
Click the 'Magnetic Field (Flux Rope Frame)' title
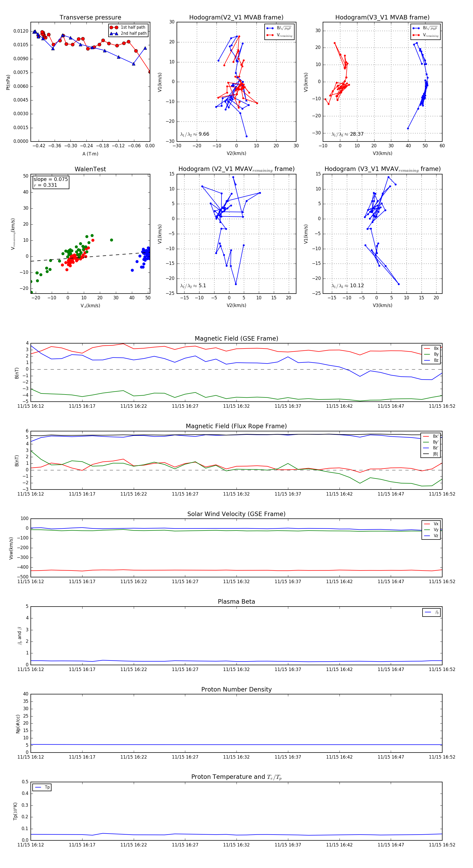click(236, 426)
